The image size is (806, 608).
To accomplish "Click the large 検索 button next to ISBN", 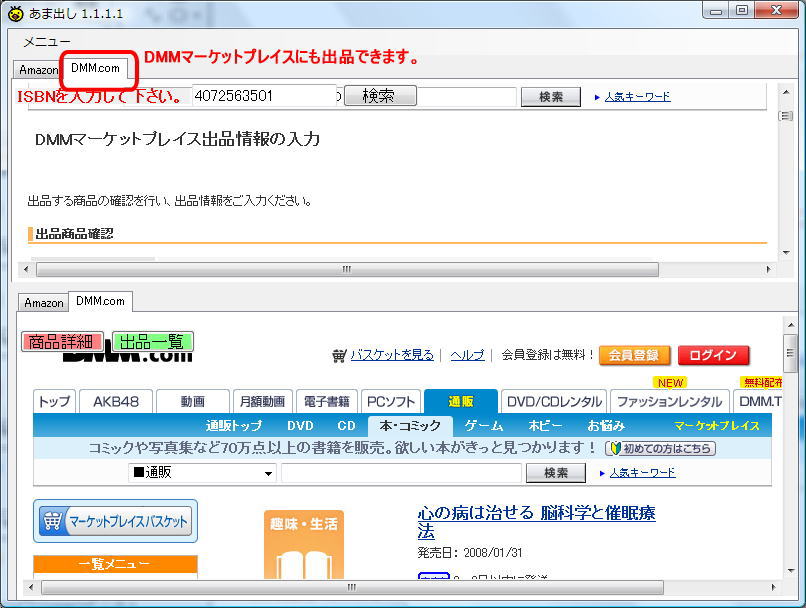I will point(380,96).
